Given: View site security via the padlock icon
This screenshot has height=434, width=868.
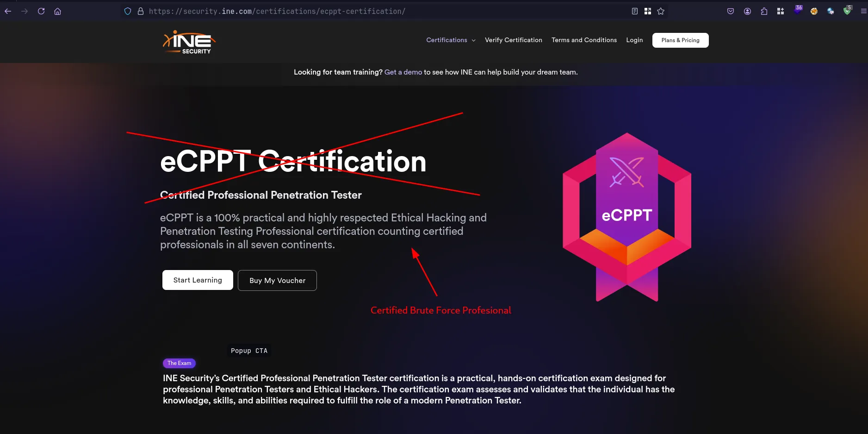Looking at the screenshot, I should pos(141,11).
